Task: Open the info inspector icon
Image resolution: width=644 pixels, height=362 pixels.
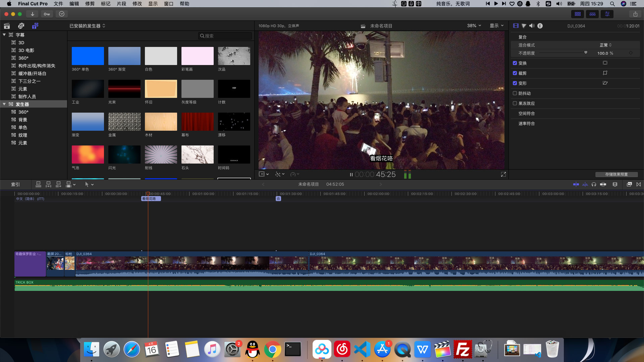Action: [540, 26]
